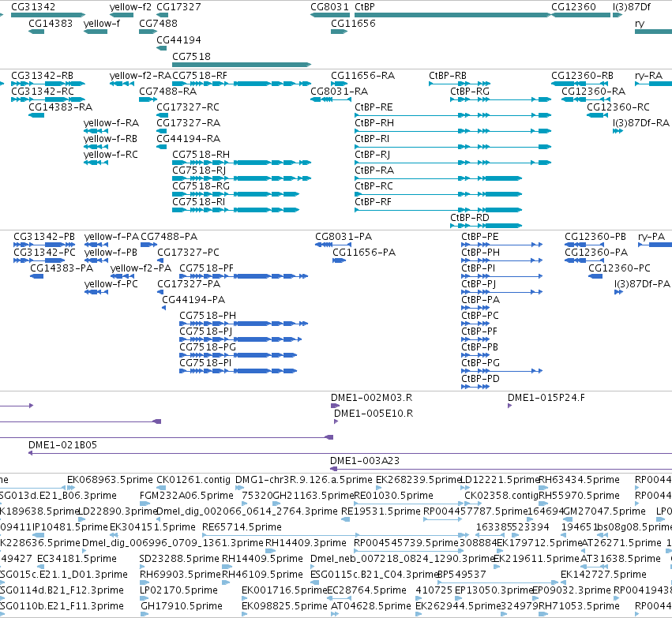This screenshot has height=618, width=672.
Task: Select the yellow-f gene glyph
Action: 96,32
